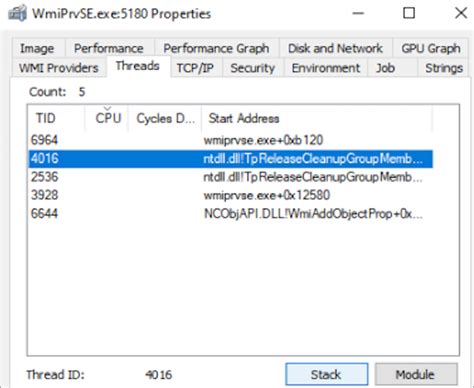Open the Job tab
474x388 pixels.
coord(385,68)
